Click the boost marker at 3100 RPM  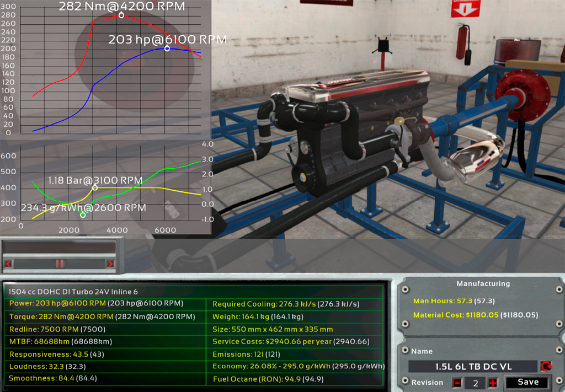(x=95, y=188)
